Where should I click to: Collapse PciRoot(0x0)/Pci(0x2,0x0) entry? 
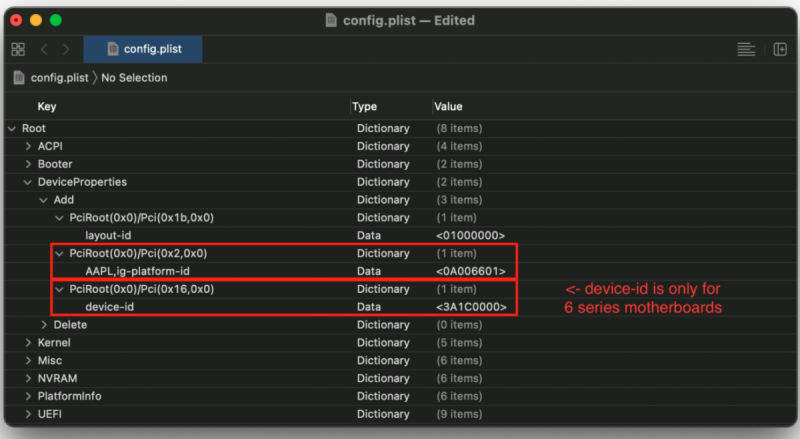click(x=59, y=254)
